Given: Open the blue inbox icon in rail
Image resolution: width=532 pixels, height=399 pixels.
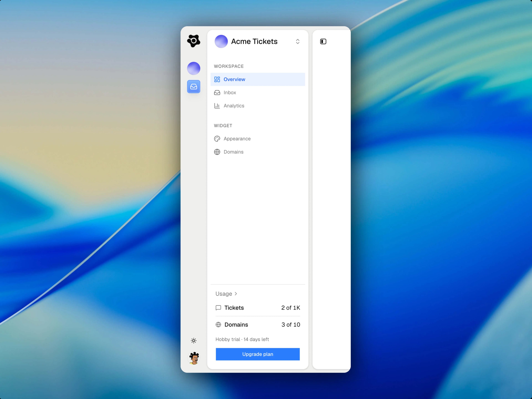Looking at the screenshot, I should tap(194, 87).
